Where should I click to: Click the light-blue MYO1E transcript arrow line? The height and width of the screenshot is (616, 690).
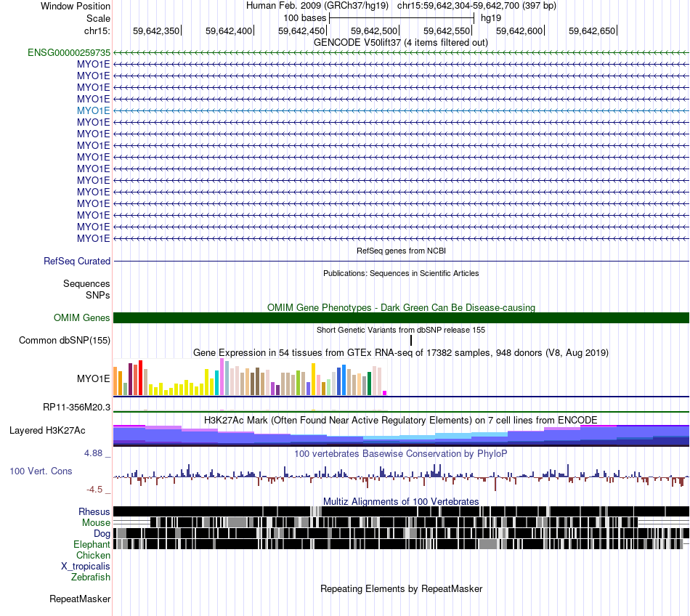pos(401,111)
